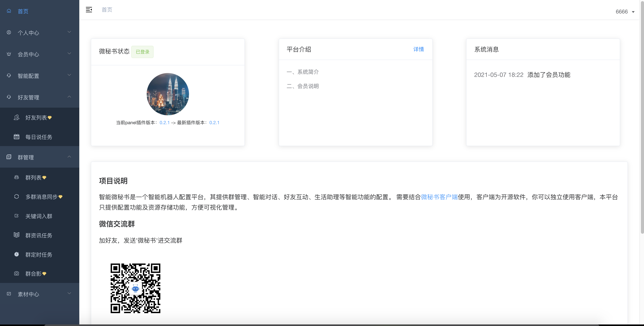Click the group photo camera icon
This screenshot has height=326, width=644.
(17, 273)
